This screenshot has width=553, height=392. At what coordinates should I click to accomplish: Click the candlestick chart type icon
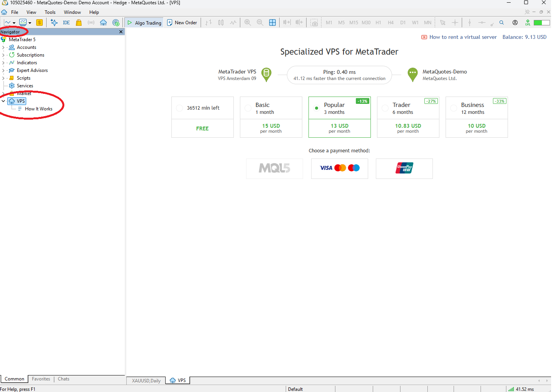tap(221, 23)
